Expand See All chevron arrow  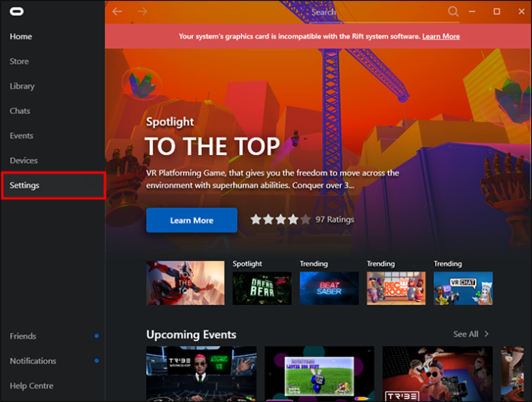[486, 334]
